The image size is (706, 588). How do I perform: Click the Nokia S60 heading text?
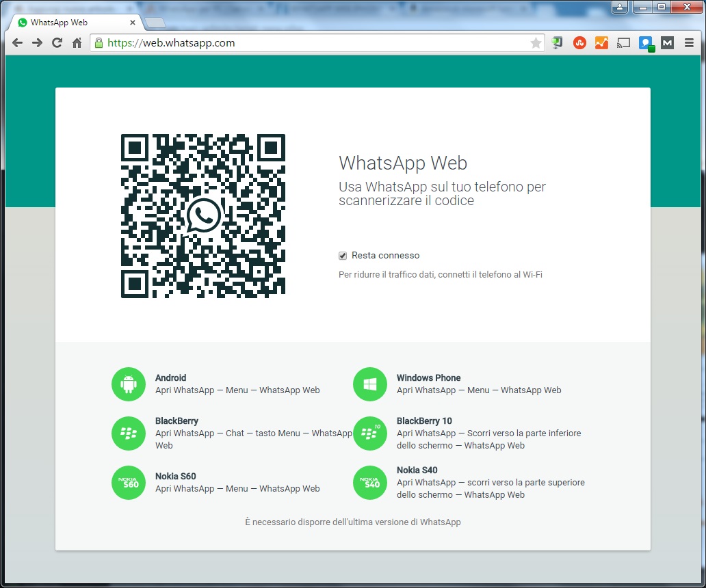176,477
